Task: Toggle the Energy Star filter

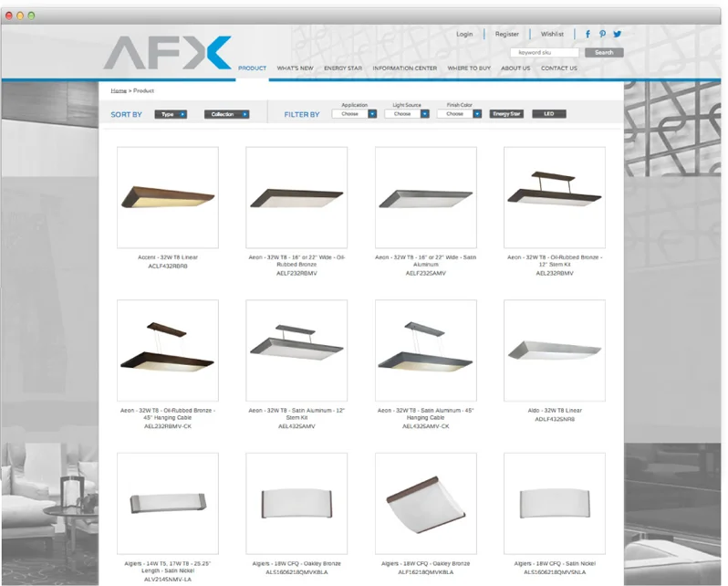Action: point(506,114)
